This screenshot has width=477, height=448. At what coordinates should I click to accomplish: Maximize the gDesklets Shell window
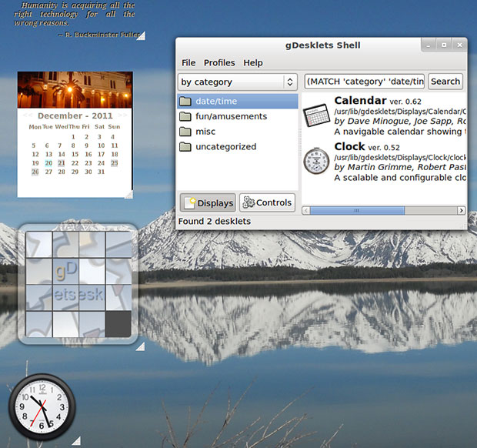coord(444,45)
